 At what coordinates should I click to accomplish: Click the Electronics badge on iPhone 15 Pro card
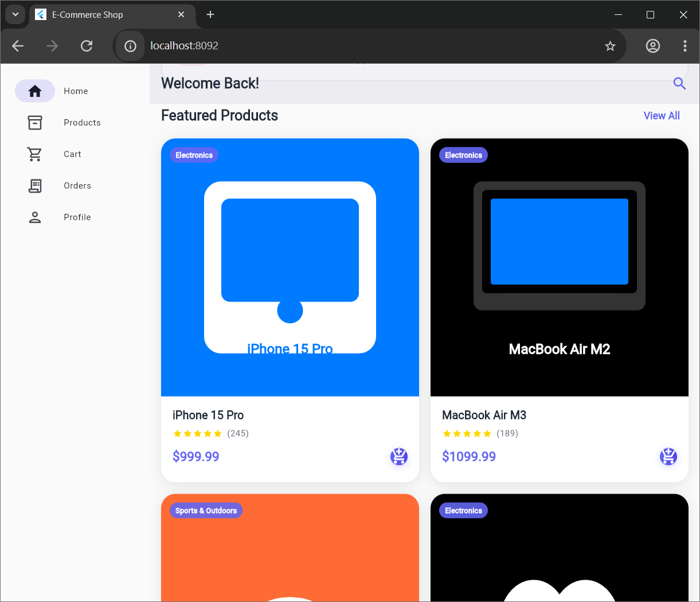[194, 155]
